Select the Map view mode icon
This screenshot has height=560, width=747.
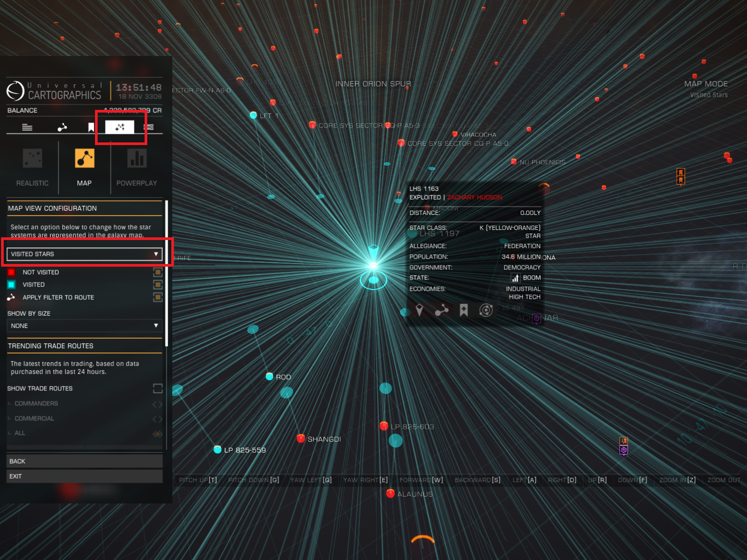pyautogui.click(x=84, y=158)
